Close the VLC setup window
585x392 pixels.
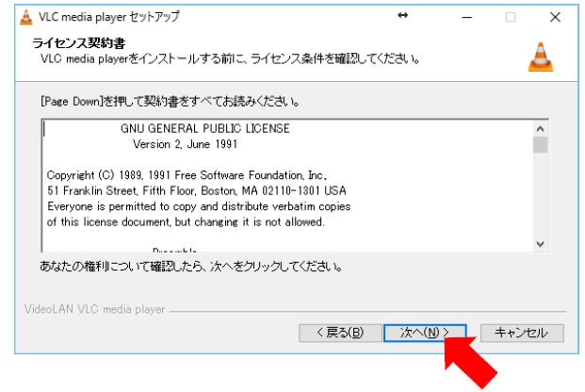(x=555, y=17)
